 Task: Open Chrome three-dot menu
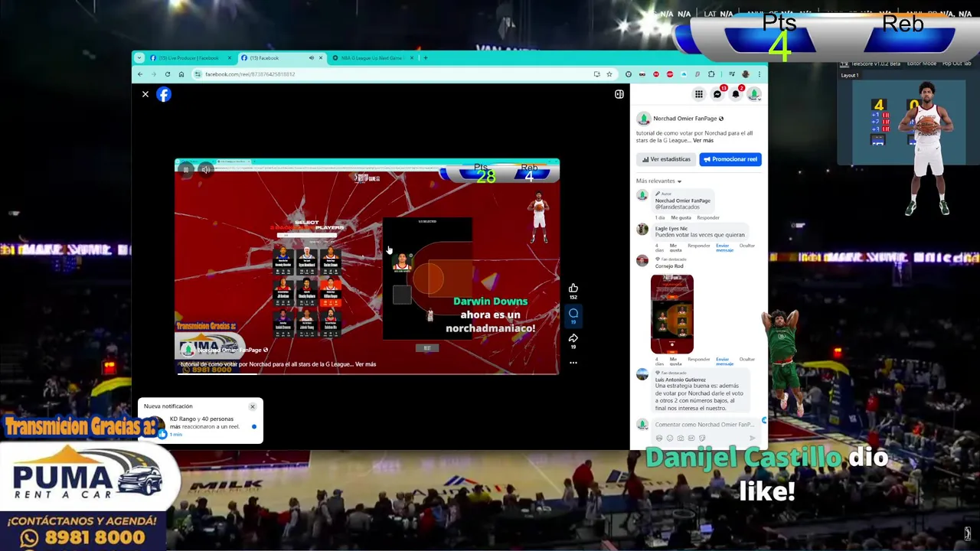point(759,74)
